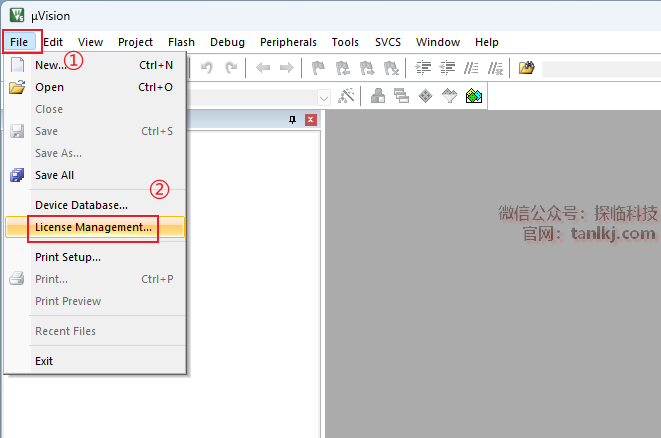Open the Peripherals menu

(288, 42)
